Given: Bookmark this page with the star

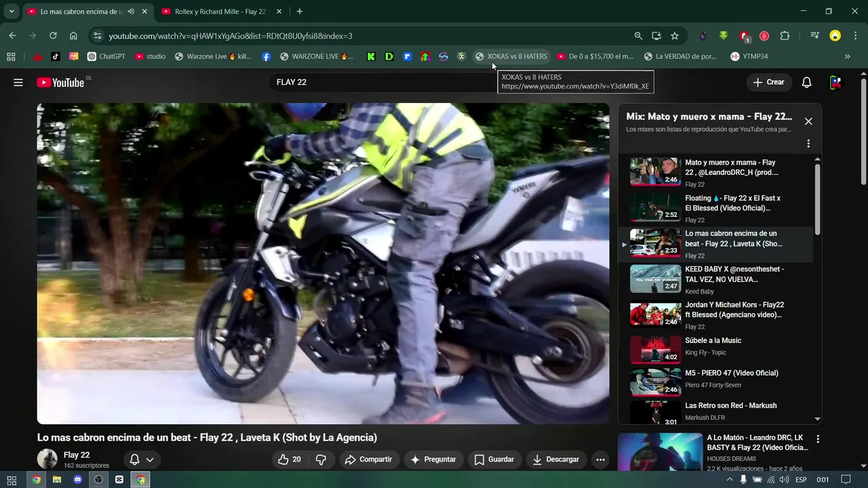Looking at the screenshot, I should coord(675,36).
